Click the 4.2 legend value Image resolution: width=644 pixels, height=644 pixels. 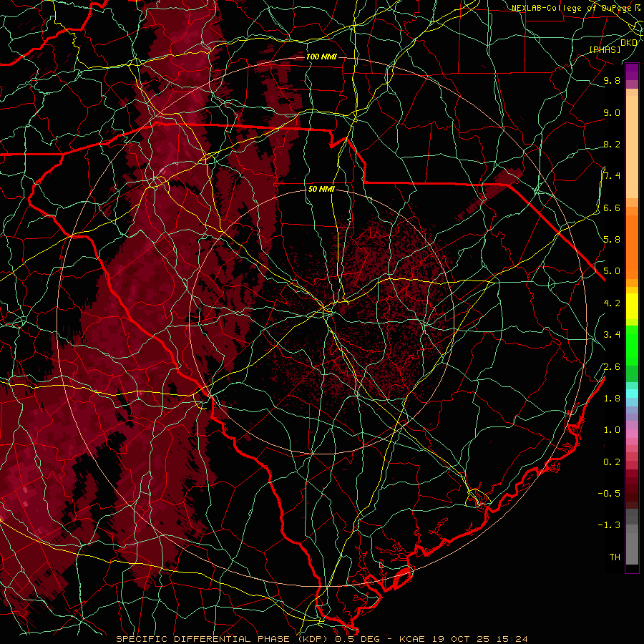(x=612, y=303)
